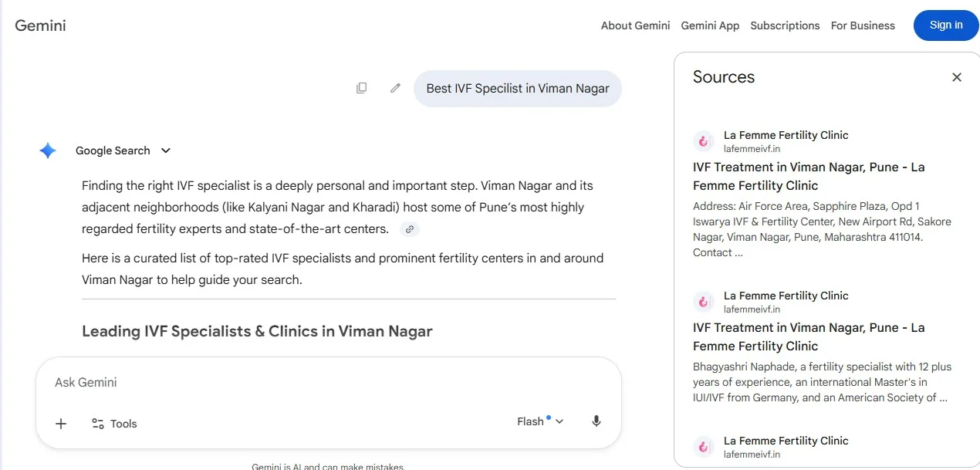Screen dimensions: 980x470
Task: Click the plus icon to add files
Action: (x=61, y=423)
